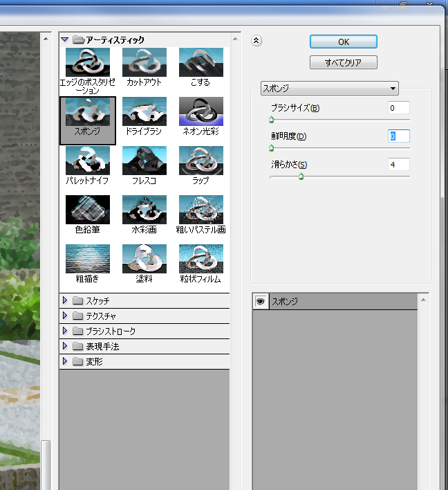Apply the ネオン光彩 filter thumbnail
This screenshot has width=448, height=490.
pos(200,111)
